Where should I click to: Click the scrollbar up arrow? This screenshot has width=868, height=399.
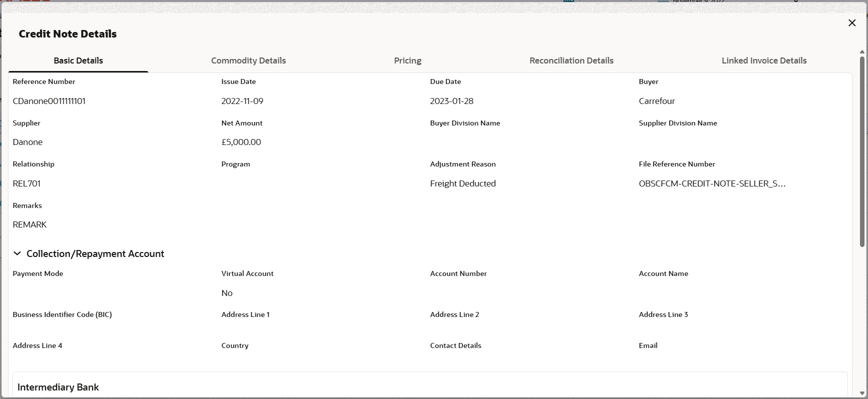(x=862, y=52)
